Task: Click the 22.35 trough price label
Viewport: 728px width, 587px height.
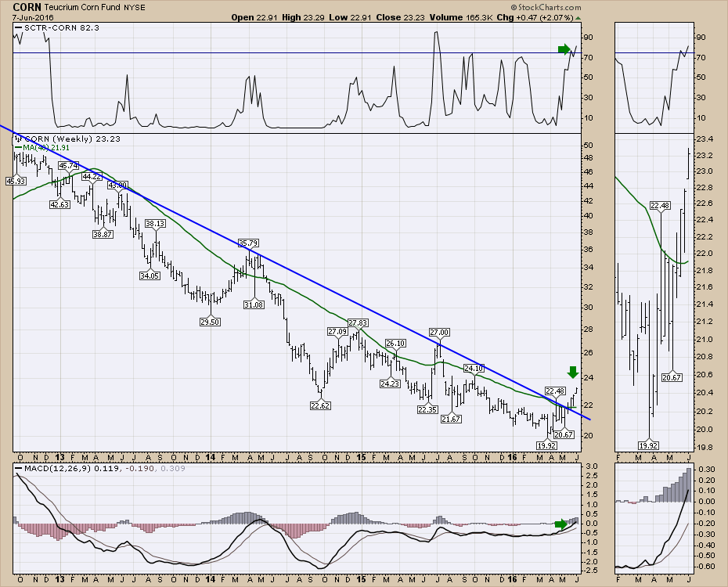Action: [427, 410]
